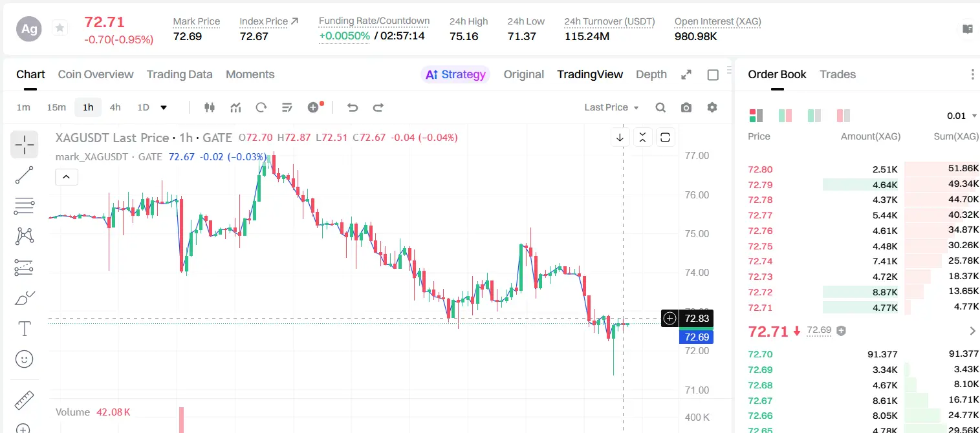Viewport: 980px width, 433px height.
Task: Open the emoji icons tool
Action: point(24,359)
